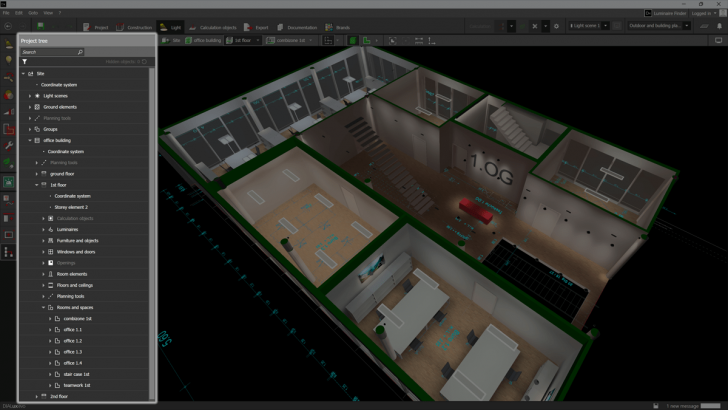This screenshot has width=728, height=410.
Task: Click the back navigation arrow icon
Action: [x=8, y=26]
